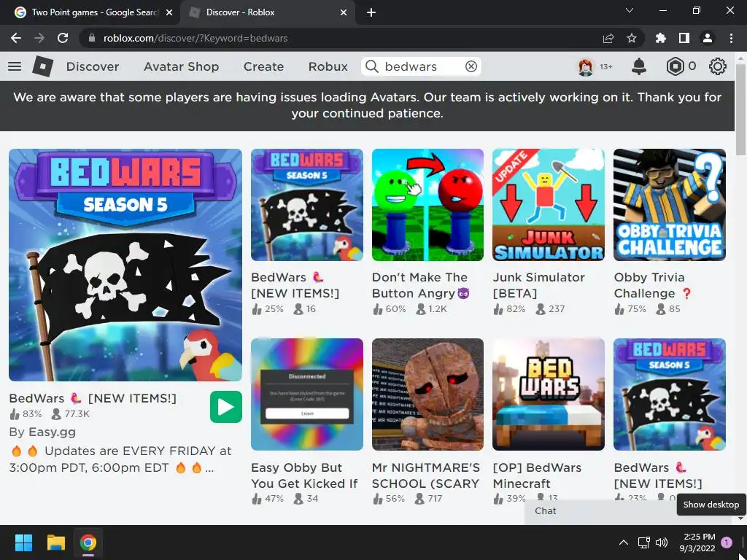Screen dimensions: 747x560
Task: Open the Discover menu item
Action: (93, 66)
